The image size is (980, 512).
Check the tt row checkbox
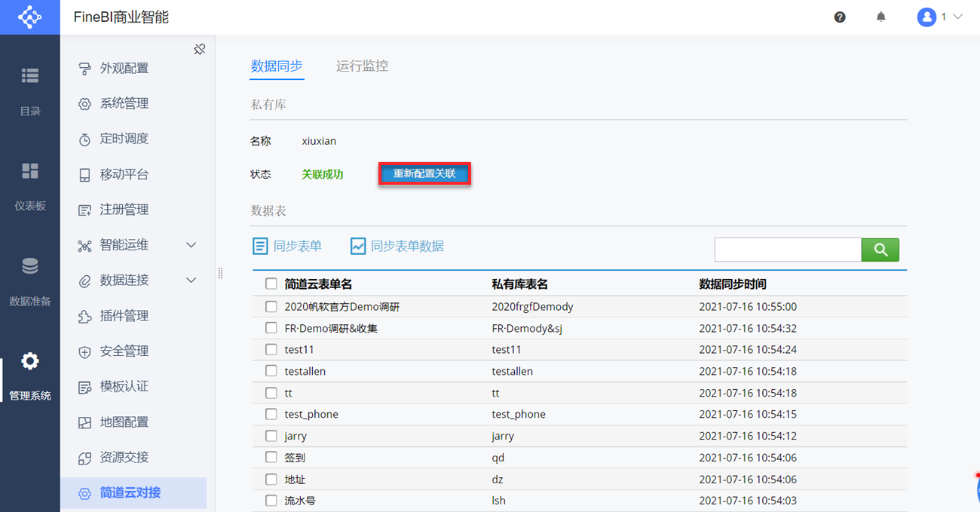click(x=271, y=394)
